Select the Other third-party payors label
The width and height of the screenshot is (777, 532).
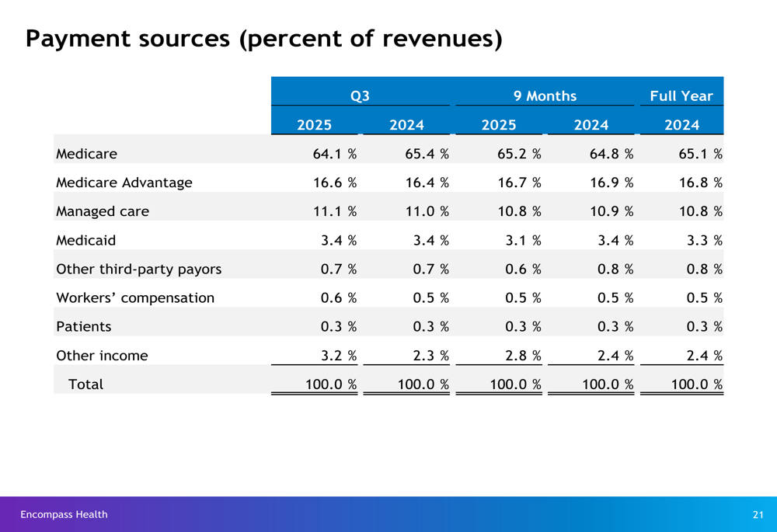(x=139, y=269)
